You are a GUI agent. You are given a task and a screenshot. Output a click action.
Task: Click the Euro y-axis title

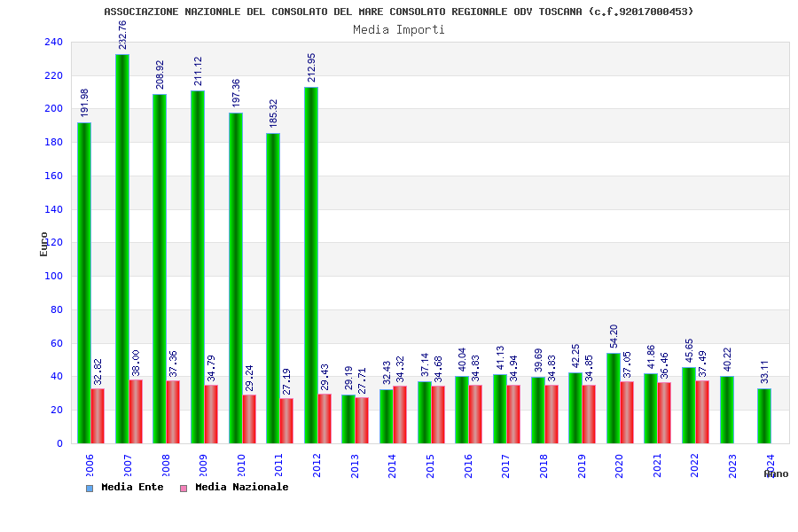43,245
